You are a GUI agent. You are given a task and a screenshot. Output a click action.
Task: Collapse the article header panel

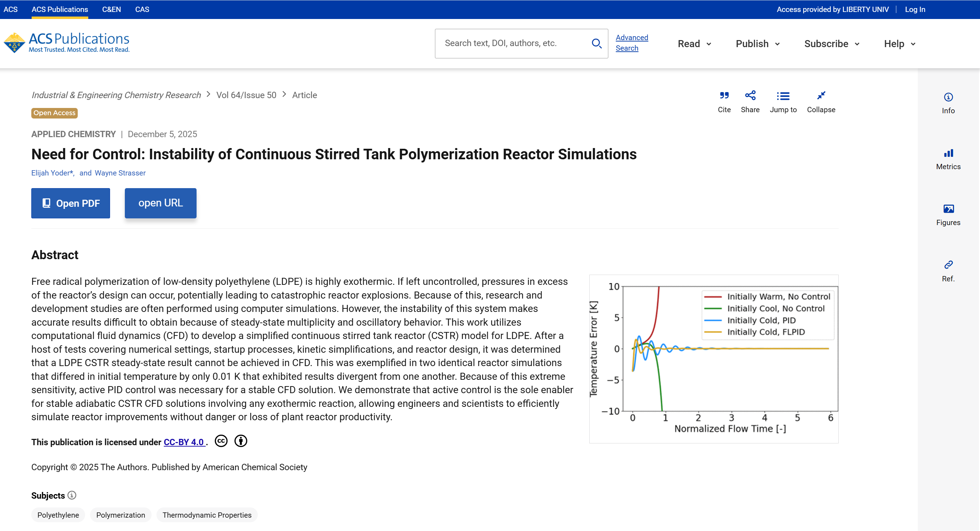coord(821,95)
